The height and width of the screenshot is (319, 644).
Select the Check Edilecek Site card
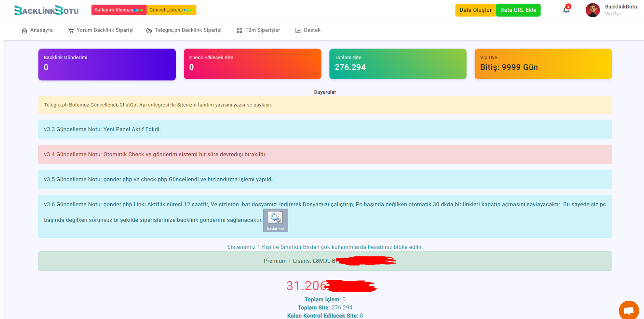click(252, 64)
